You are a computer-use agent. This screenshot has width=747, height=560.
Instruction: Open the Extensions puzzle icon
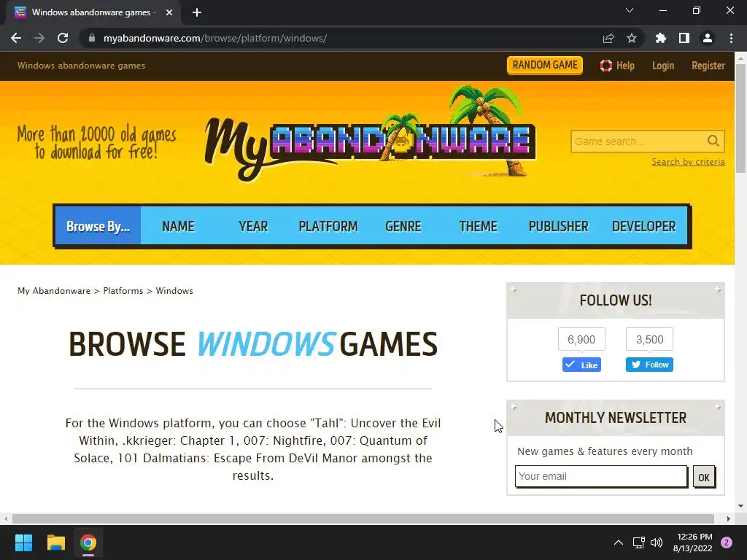[660, 38]
